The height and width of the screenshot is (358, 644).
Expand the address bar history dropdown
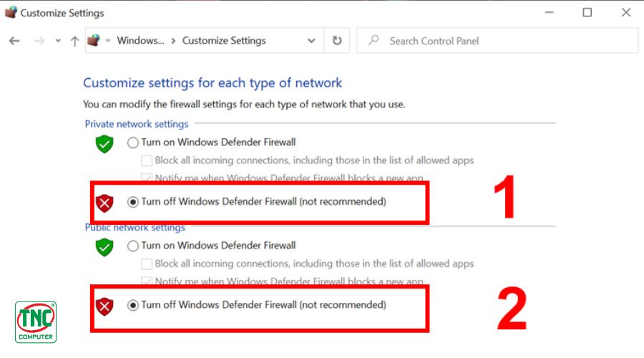311,41
